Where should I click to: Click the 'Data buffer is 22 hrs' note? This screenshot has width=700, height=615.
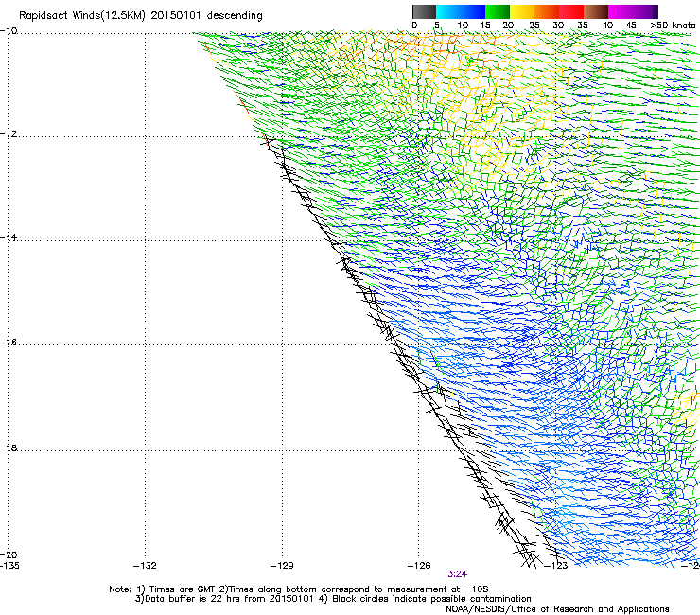click(190, 599)
